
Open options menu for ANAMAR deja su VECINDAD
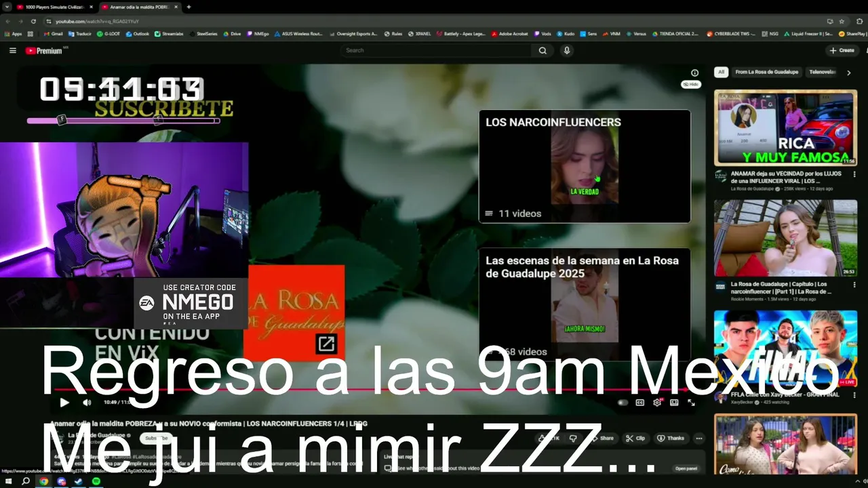853,176
